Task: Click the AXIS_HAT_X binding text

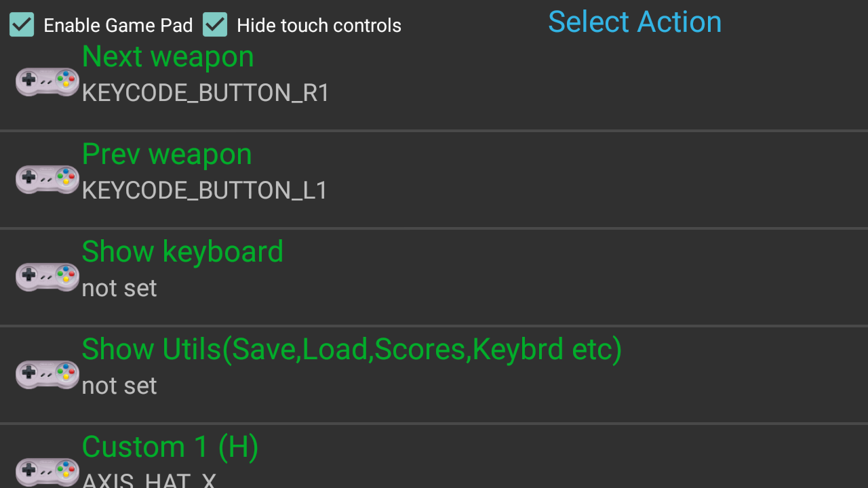Action: [149, 481]
